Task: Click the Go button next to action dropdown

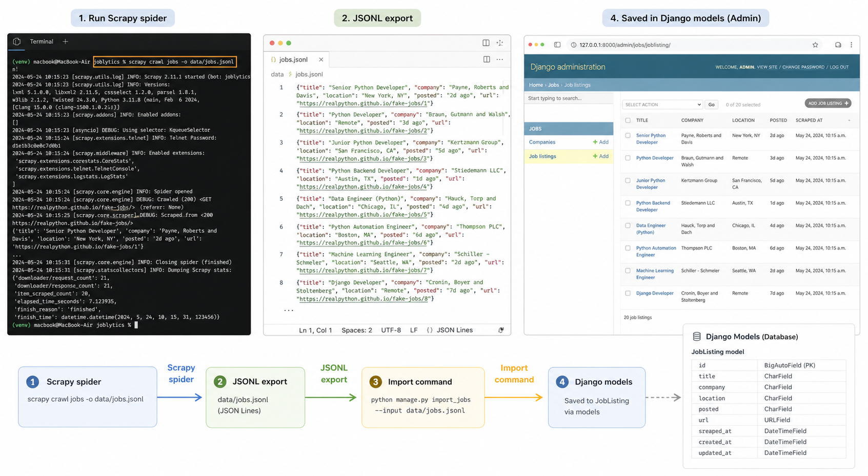Action: [x=711, y=105]
